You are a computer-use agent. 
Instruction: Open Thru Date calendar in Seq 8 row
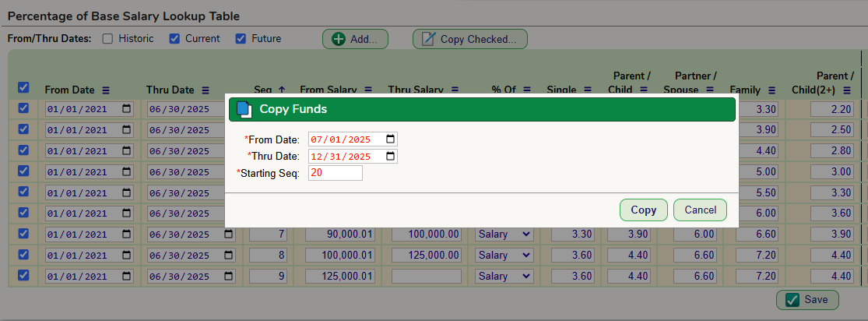(229, 256)
